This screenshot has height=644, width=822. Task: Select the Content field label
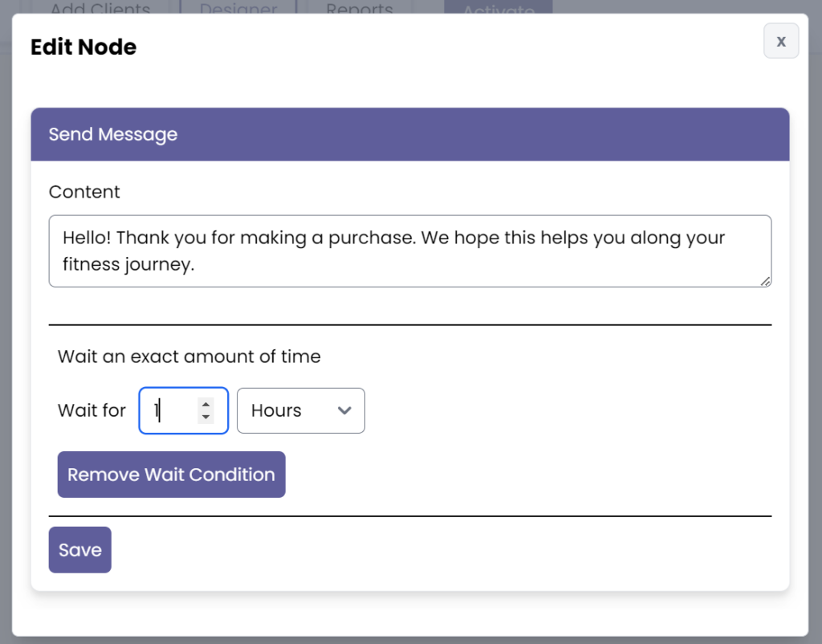pos(84,192)
